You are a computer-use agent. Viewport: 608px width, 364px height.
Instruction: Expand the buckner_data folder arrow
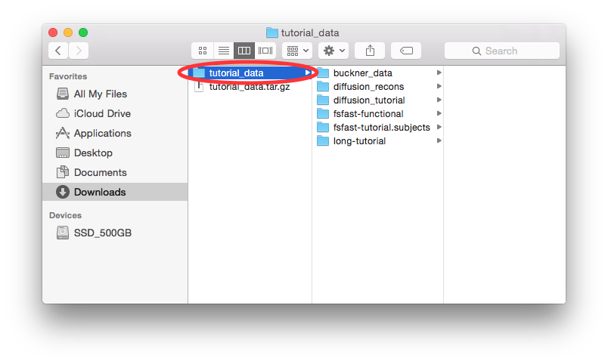click(x=439, y=73)
